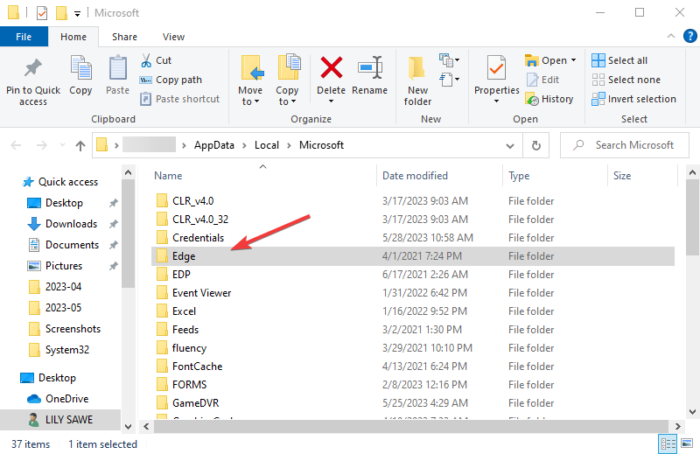Select the CLR_v4.0 folder

point(412,201)
